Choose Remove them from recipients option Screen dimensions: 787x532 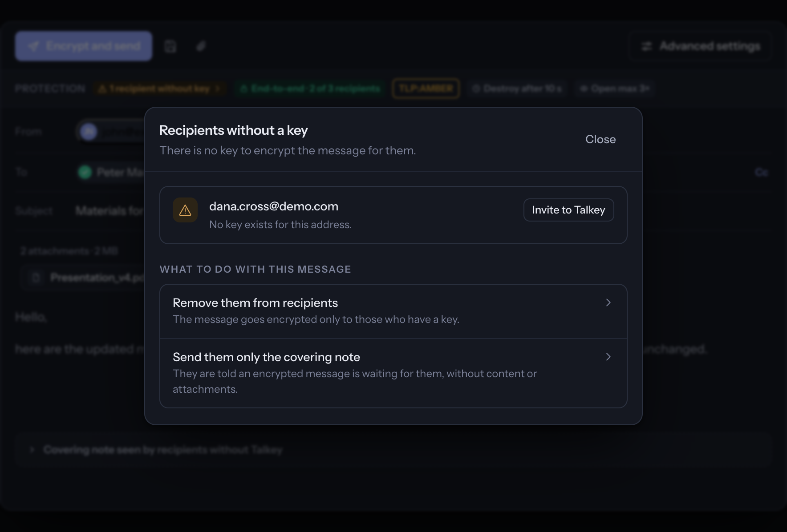[393, 311]
